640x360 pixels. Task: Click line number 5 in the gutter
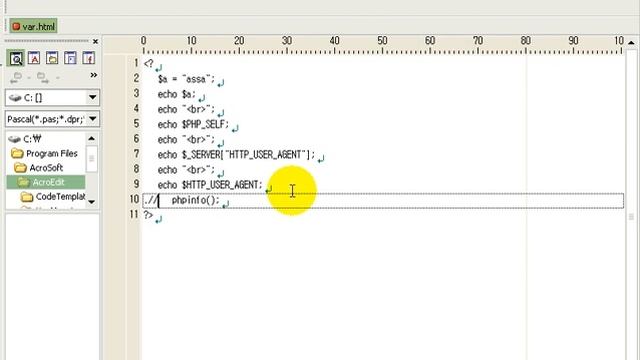point(136,124)
